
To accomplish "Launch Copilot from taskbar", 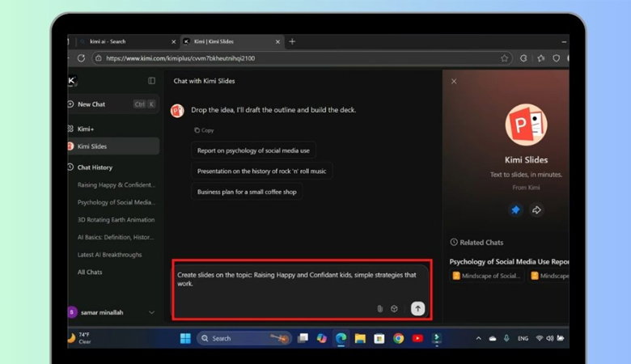I will click(321, 338).
